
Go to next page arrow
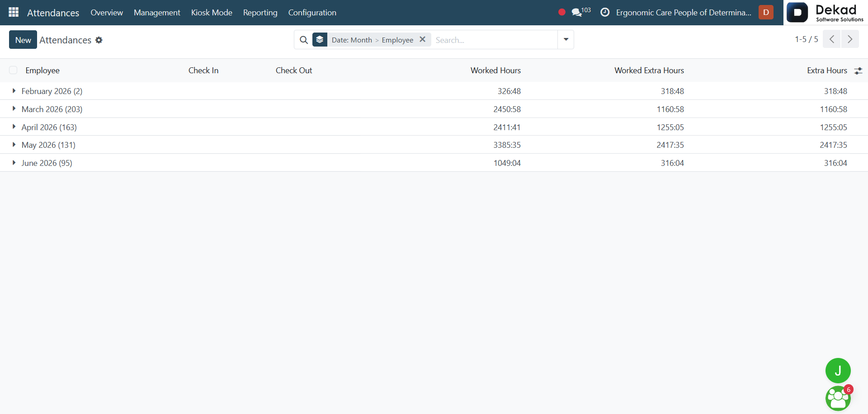[850, 39]
